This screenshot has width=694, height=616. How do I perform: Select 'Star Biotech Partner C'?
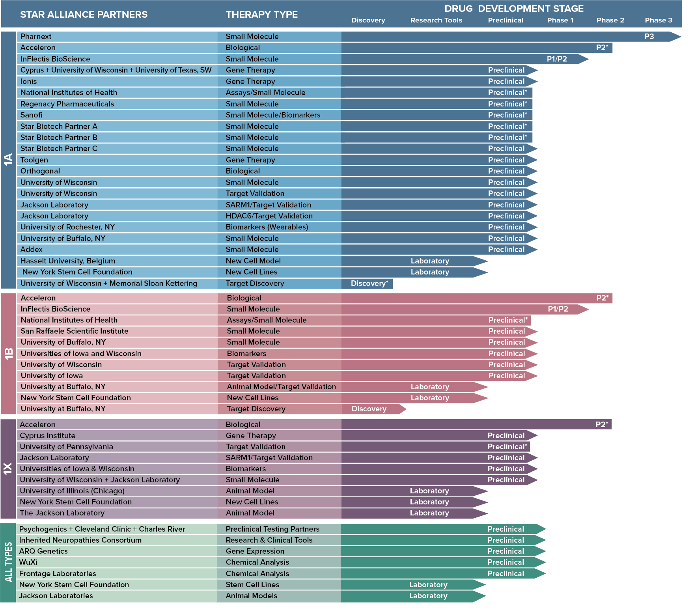point(59,149)
